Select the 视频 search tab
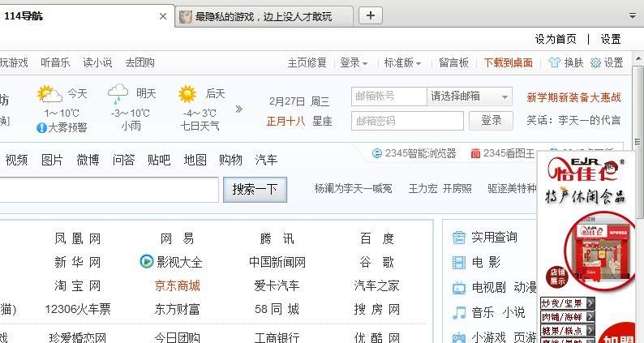This screenshot has width=644, height=343. tap(16, 160)
